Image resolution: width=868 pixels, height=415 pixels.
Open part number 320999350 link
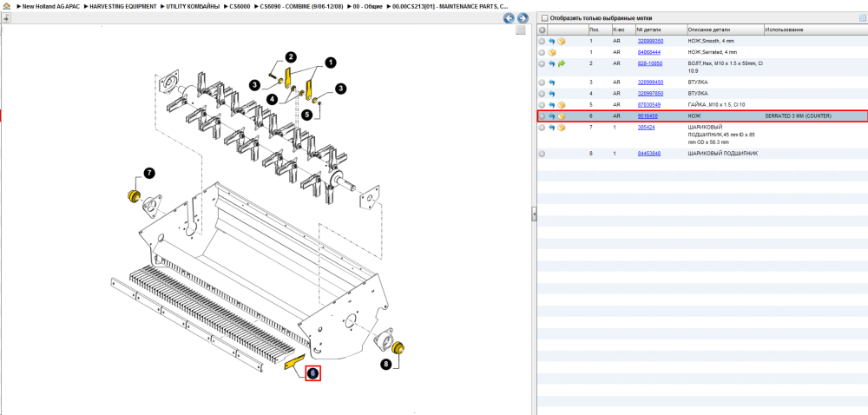click(650, 41)
